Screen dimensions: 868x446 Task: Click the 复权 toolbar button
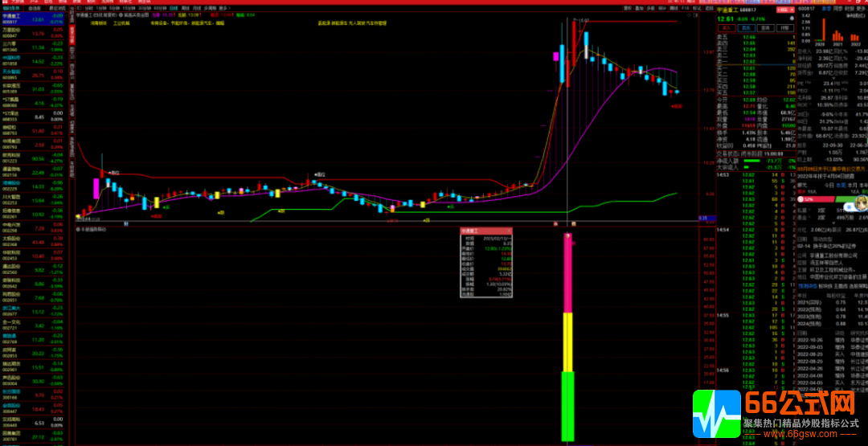point(628,8)
